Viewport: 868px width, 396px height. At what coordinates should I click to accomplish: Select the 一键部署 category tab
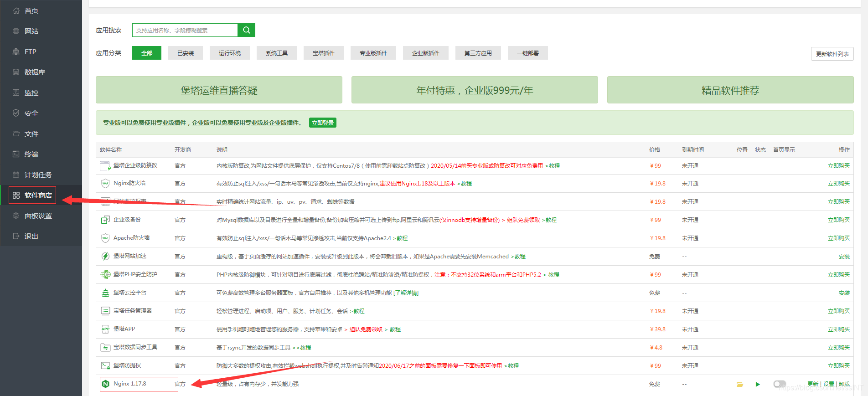[528, 53]
